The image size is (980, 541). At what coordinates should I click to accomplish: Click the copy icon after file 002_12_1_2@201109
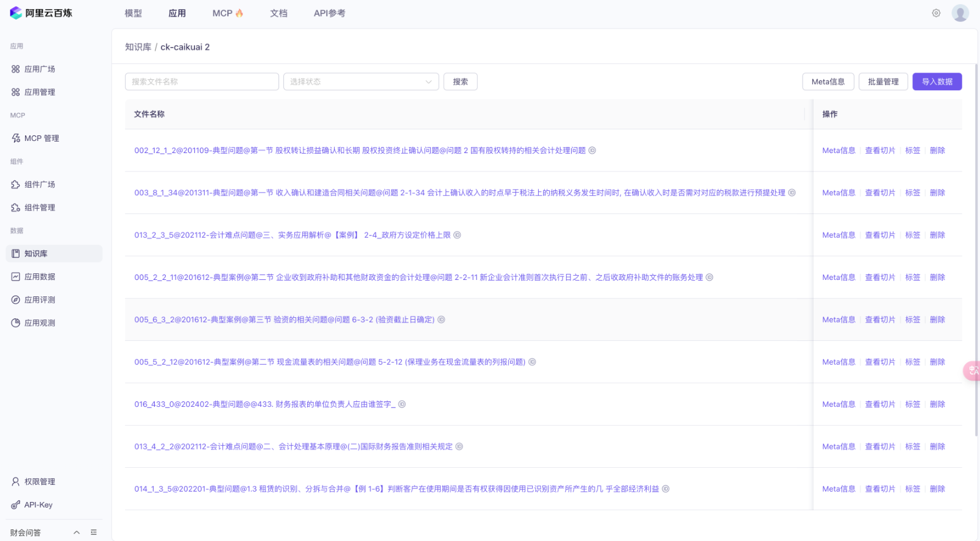click(592, 151)
